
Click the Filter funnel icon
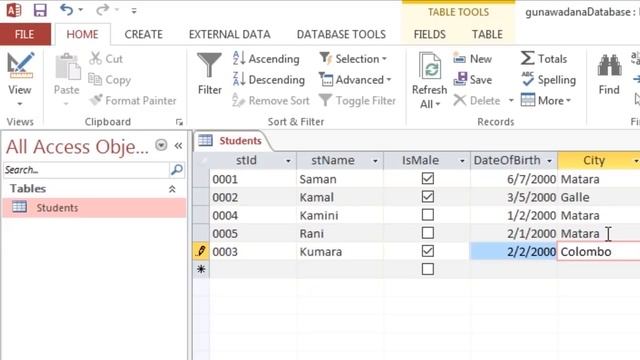pos(209,65)
